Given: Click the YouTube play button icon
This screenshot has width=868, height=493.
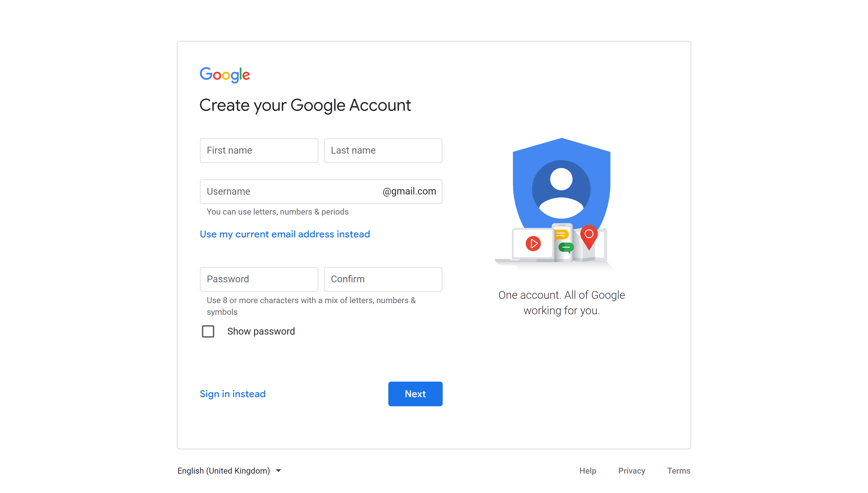Looking at the screenshot, I should coord(532,243).
